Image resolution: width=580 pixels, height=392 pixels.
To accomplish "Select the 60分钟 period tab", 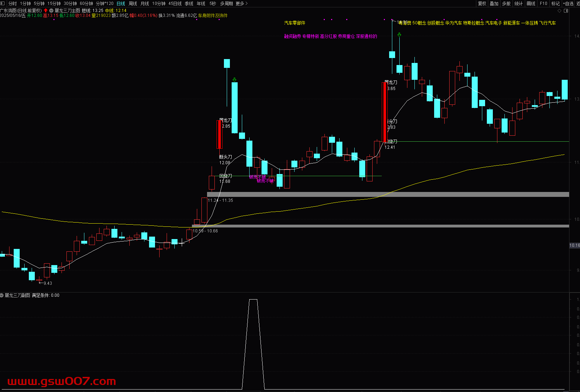I will tap(86, 4).
